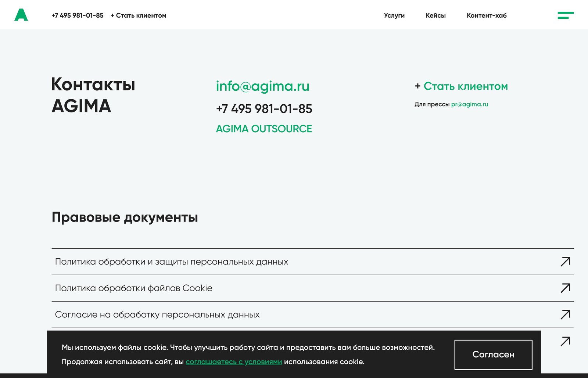Click the large green '+ Стать клиентом' link
The width and height of the screenshot is (588, 378).
(461, 86)
